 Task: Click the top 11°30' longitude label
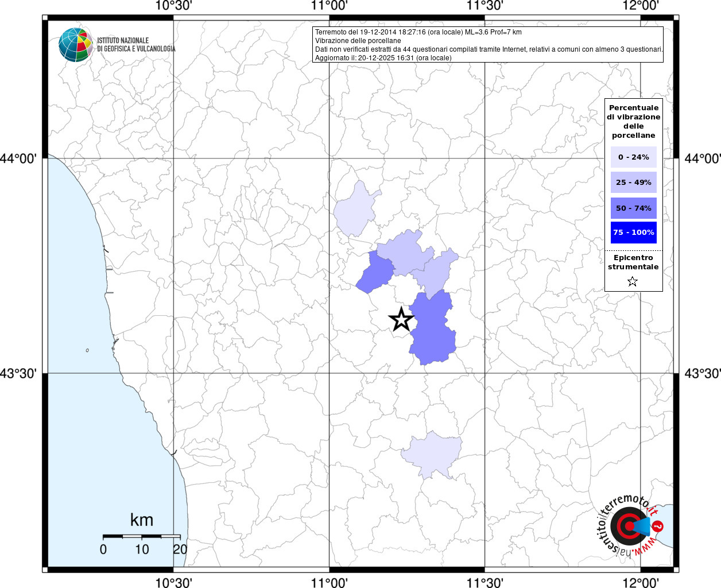(x=485, y=6)
